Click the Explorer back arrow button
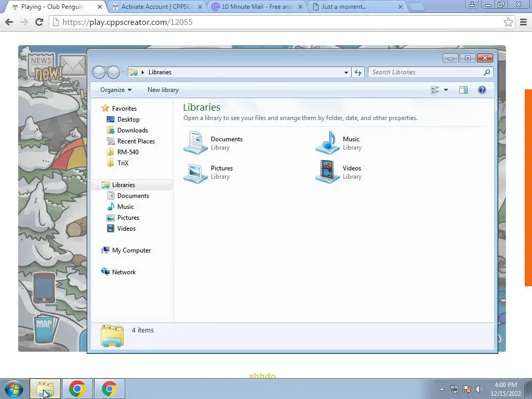532x399 pixels. [x=99, y=72]
